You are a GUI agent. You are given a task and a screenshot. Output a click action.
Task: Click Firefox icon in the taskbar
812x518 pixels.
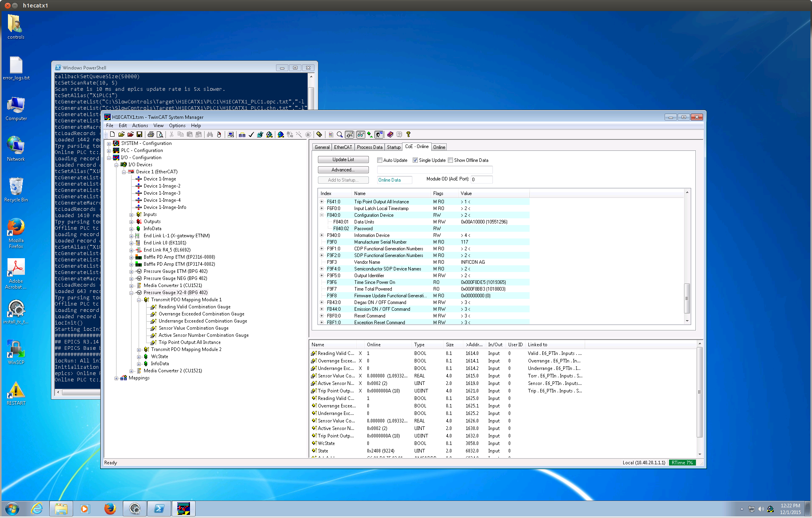click(x=110, y=509)
